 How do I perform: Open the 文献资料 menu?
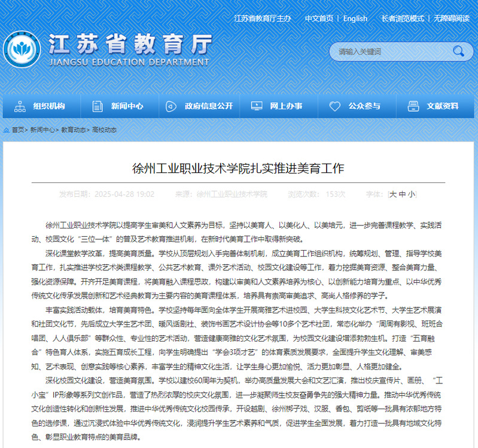coord(436,106)
